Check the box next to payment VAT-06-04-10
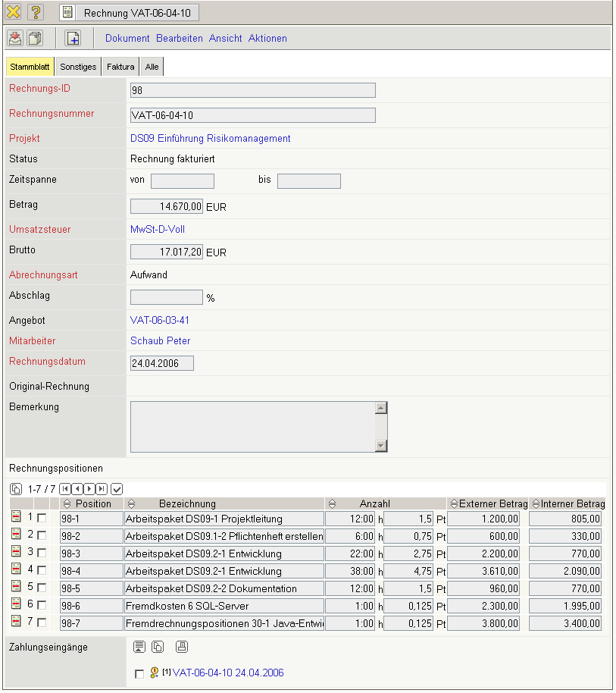The width and height of the screenshot is (616, 693). coord(139,673)
